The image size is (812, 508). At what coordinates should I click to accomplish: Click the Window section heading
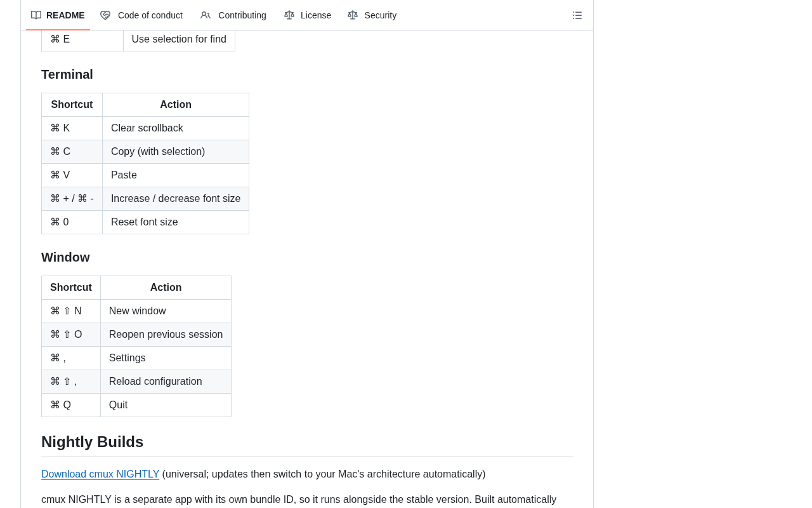[65, 257]
